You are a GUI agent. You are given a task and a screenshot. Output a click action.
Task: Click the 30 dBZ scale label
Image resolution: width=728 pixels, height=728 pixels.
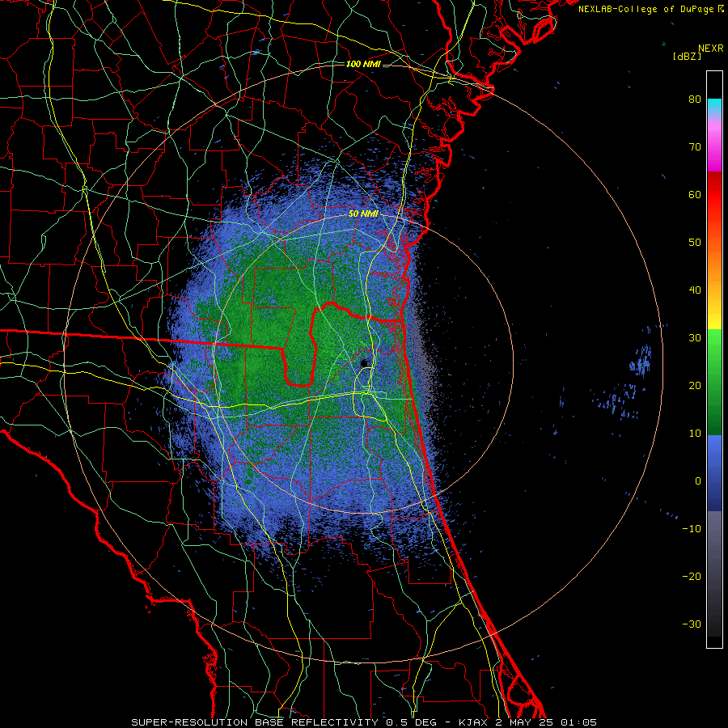pos(695,338)
